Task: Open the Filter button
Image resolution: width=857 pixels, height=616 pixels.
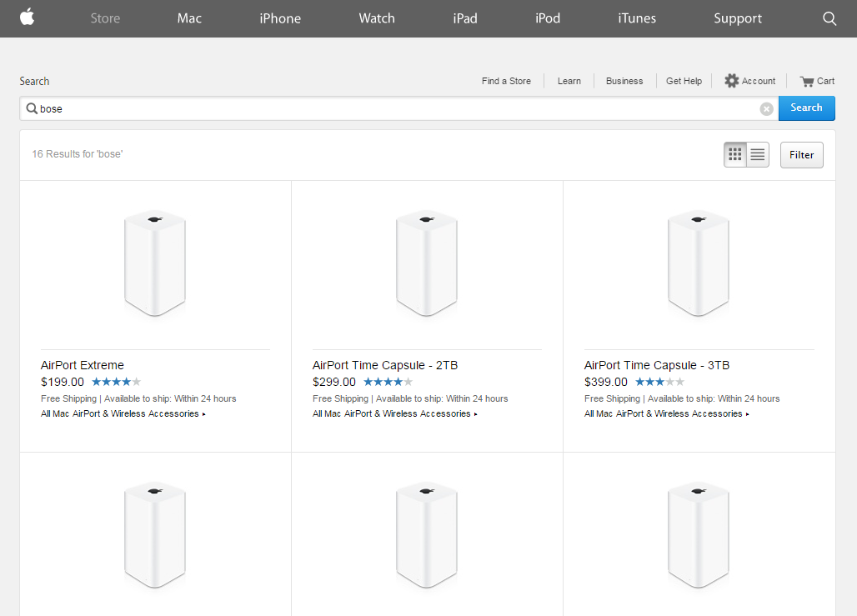Action: tap(801, 155)
